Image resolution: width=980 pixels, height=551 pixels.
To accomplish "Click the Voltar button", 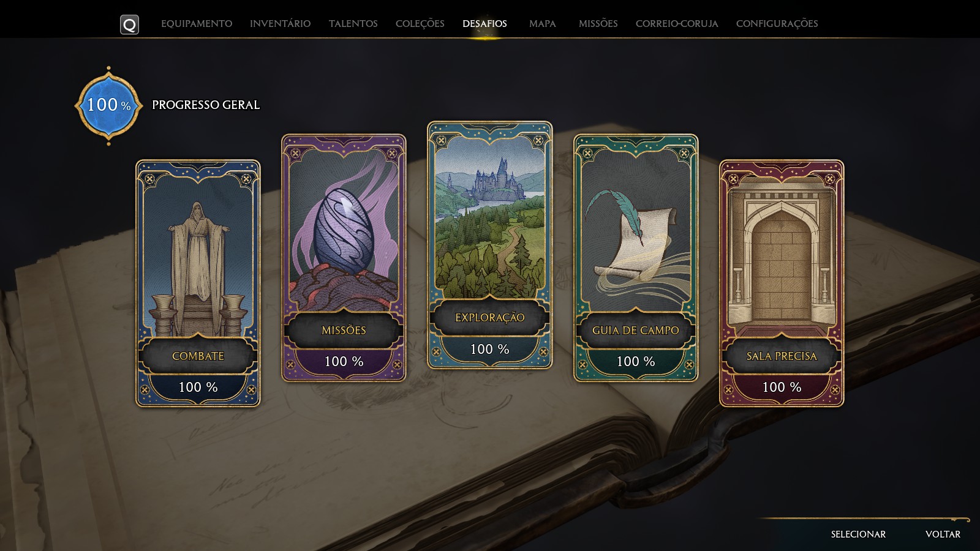I will tap(943, 534).
